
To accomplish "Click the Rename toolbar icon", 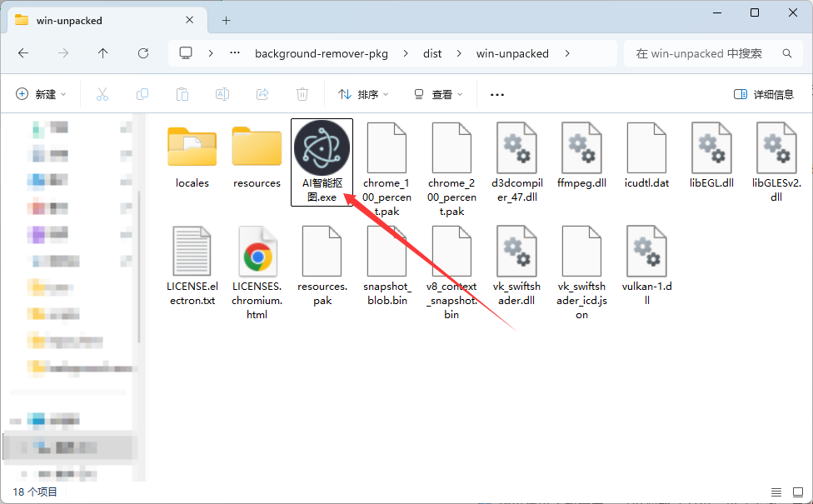I will pyautogui.click(x=222, y=94).
